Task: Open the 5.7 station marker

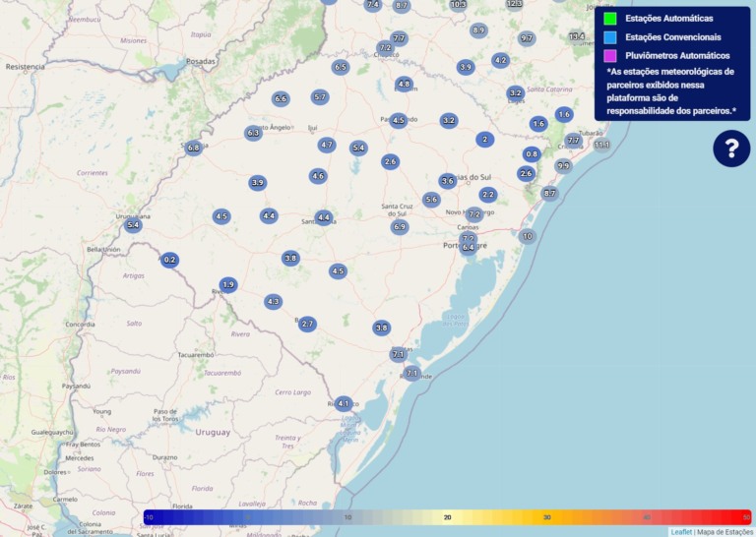Action: pyautogui.click(x=320, y=96)
